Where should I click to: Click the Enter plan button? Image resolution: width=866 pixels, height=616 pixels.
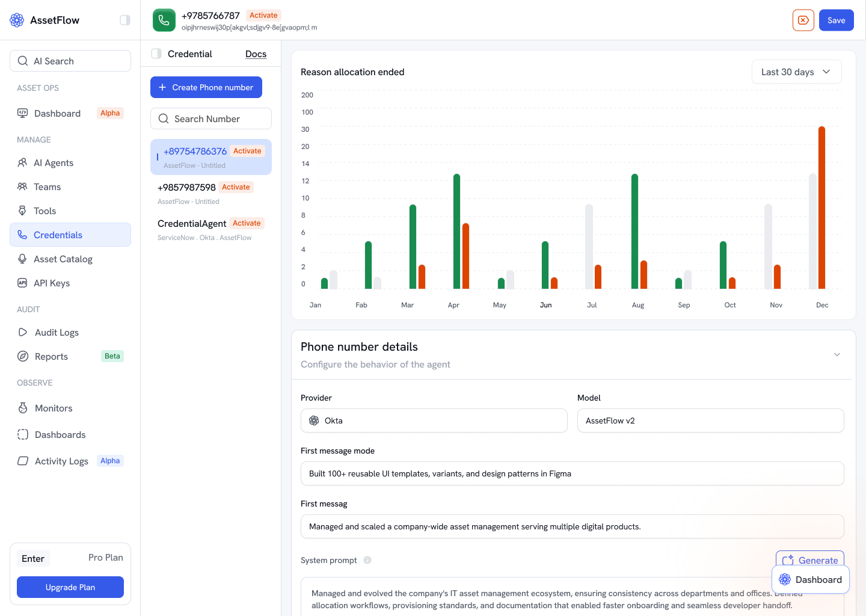tap(33, 558)
